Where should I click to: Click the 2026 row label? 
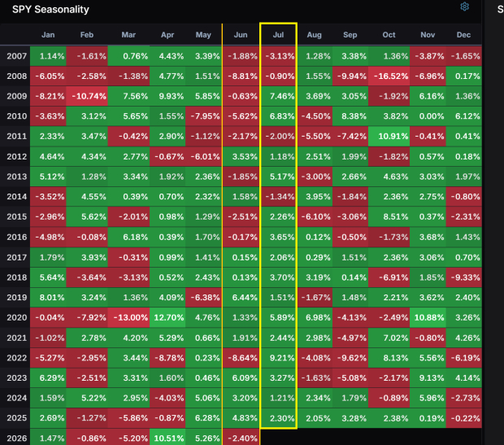coord(17,438)
